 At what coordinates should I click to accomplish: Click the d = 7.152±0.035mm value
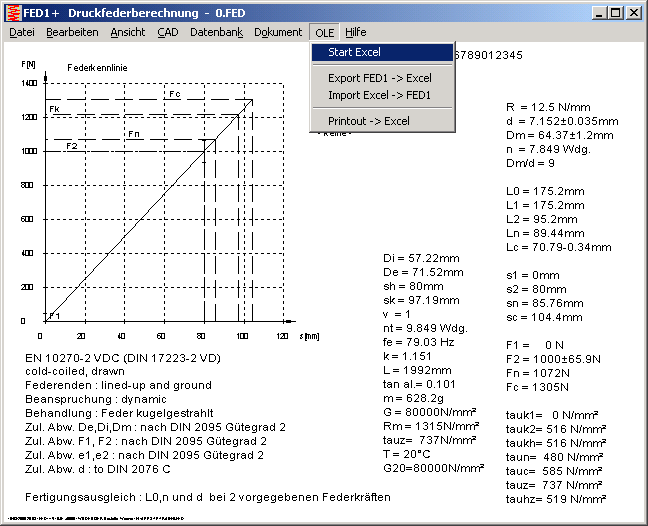point(562,121)
